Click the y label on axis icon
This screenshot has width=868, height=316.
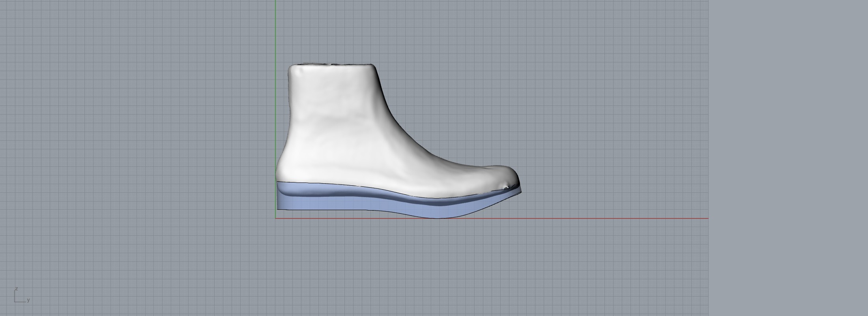coord(28,300)
